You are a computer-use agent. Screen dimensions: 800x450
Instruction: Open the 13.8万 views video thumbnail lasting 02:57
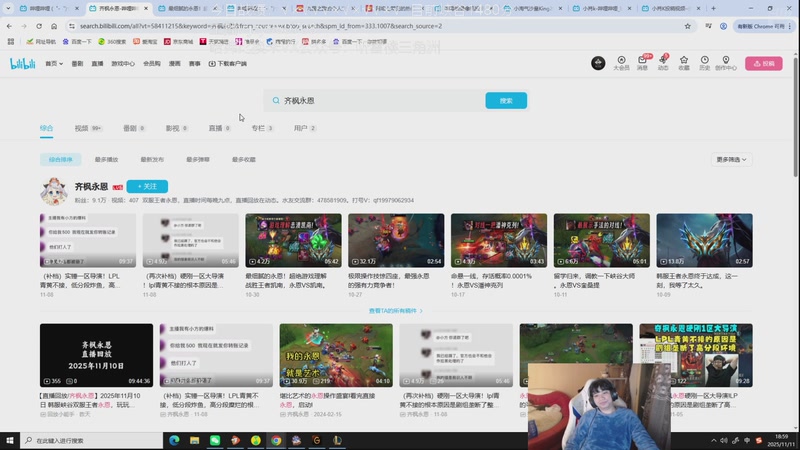(704, 240)
